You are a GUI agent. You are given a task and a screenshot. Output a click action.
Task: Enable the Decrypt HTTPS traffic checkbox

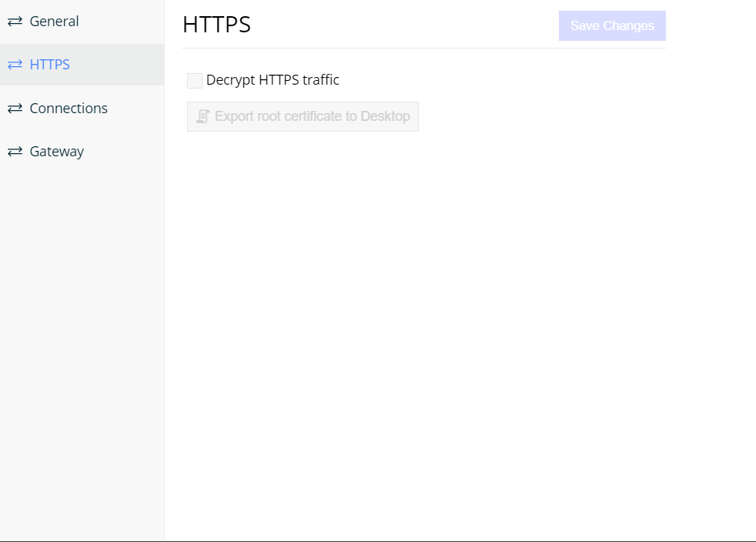point(195,81)
